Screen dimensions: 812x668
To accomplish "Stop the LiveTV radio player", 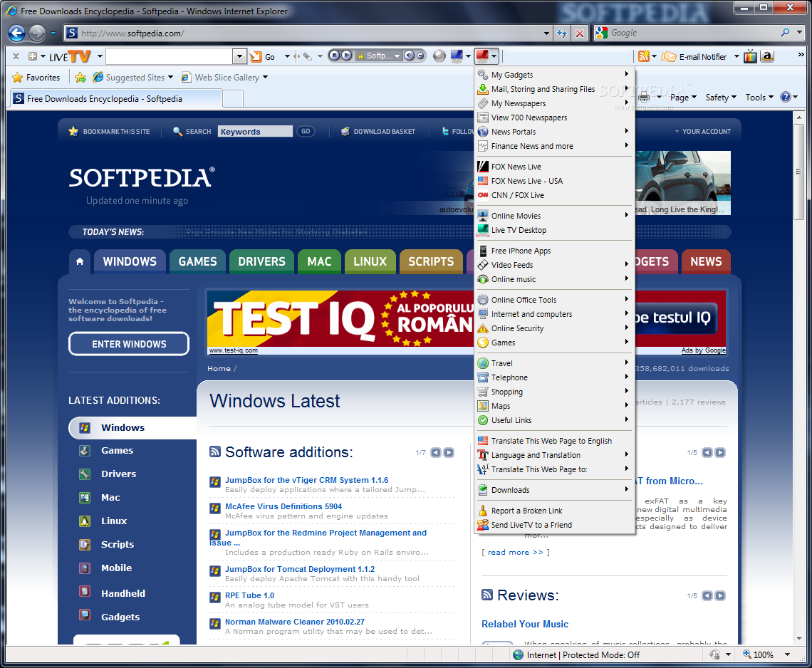I will [x=335, y=56].
